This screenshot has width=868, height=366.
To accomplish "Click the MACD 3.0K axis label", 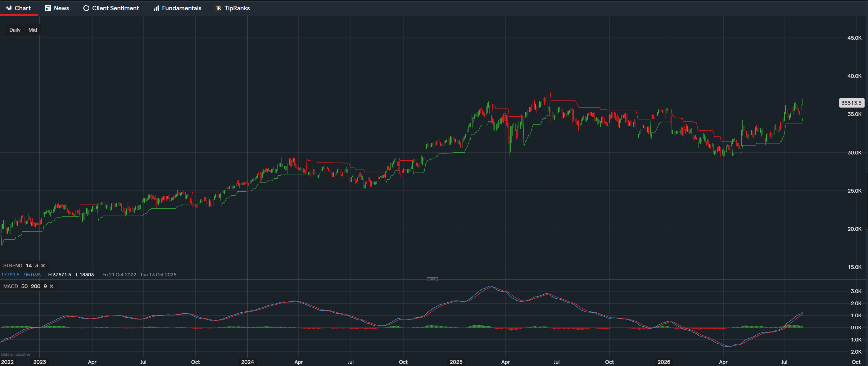I will (x=856, y=291).
